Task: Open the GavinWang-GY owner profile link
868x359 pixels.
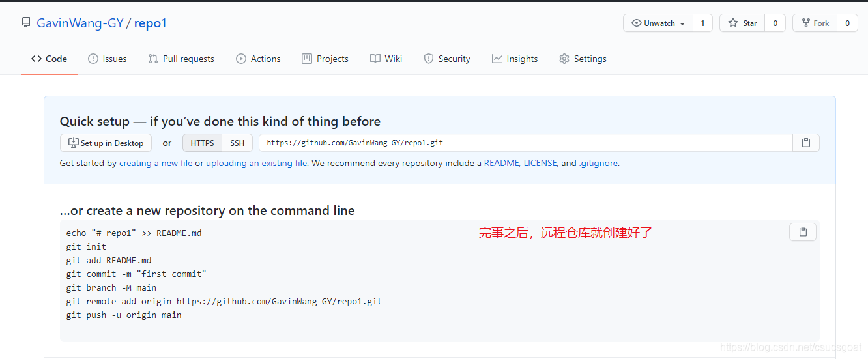Action: 80,23
